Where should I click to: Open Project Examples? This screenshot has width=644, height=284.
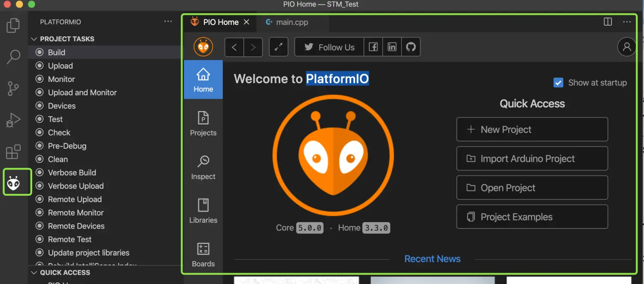coord(532,217)
